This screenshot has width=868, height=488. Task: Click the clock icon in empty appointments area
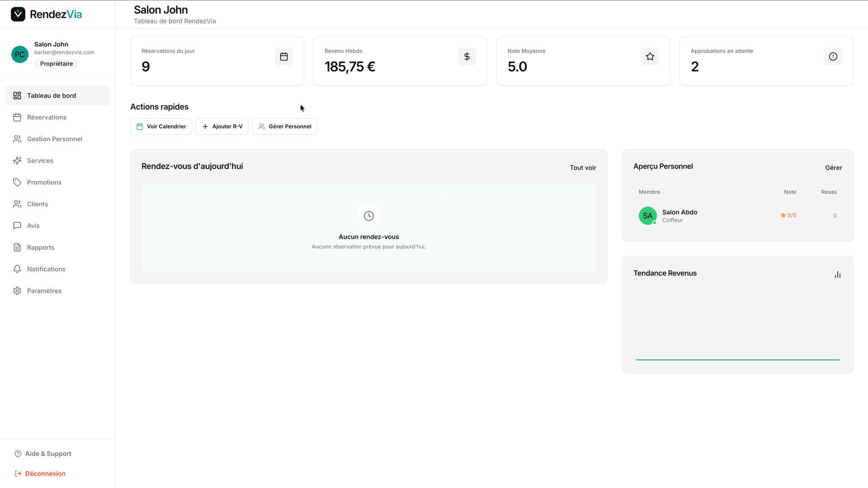click(x=369, y=216)
